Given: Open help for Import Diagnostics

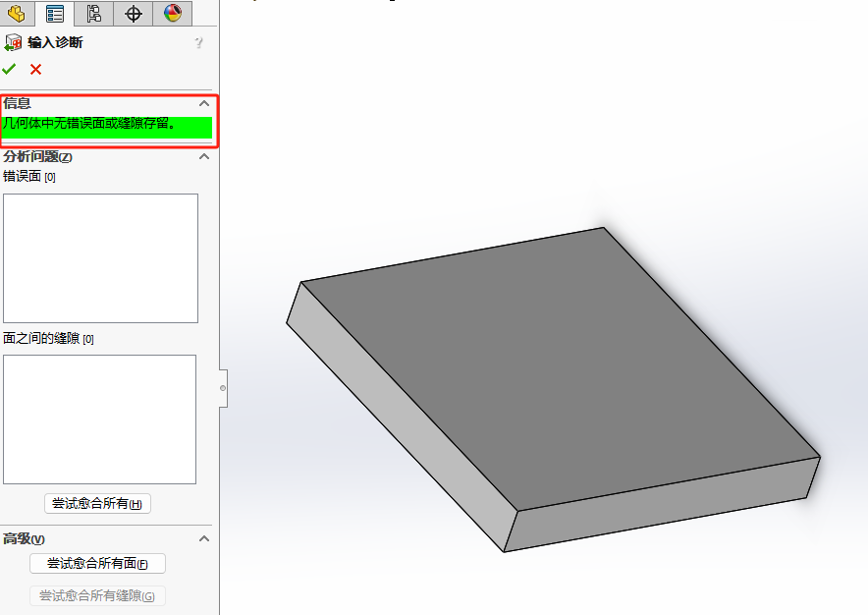Looking at the screenshot, I should point(198,42).
